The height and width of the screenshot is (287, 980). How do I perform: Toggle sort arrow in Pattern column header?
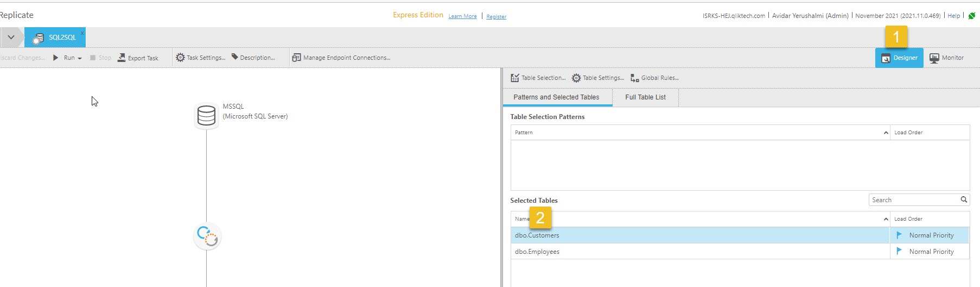click(x=886, y=133)
